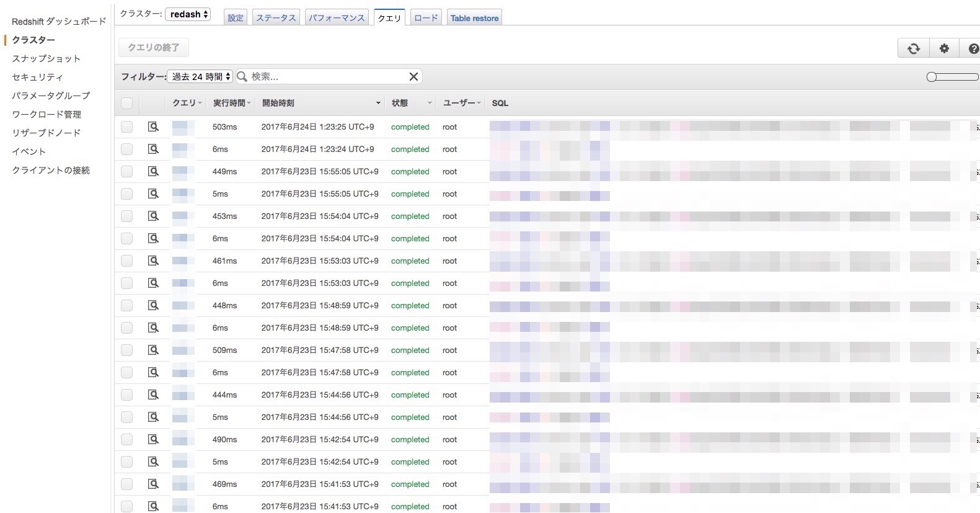This screenshot has width=980, height=513.
Task: Adjust the slider at top right
Action: click(932, 77)
